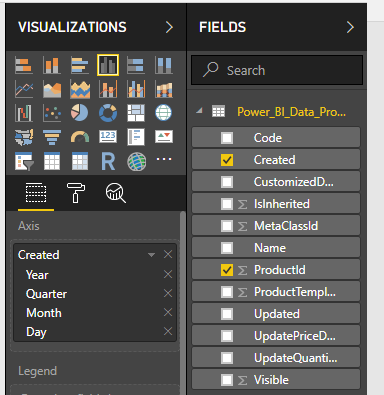Click the Quarter hierarchy level label

click(x=46, y=294)
